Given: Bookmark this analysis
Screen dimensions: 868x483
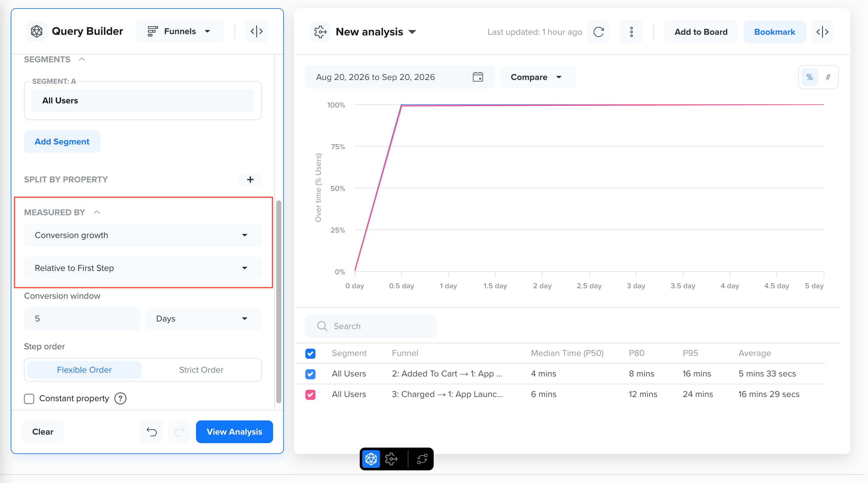Looking at the screenshot, I should click(774, 32).
